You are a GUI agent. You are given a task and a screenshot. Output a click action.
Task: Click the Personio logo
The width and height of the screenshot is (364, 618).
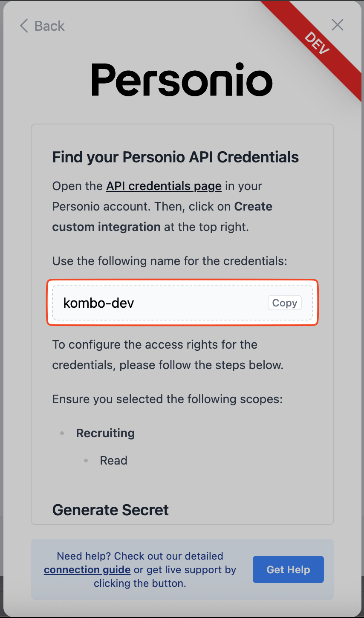point(182,80)
